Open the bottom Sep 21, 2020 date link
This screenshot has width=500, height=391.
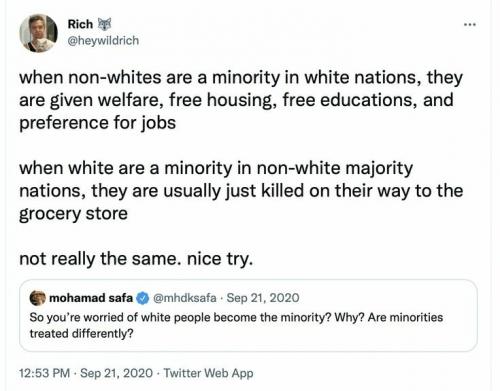pyautogui.click(x=116, y=373)
